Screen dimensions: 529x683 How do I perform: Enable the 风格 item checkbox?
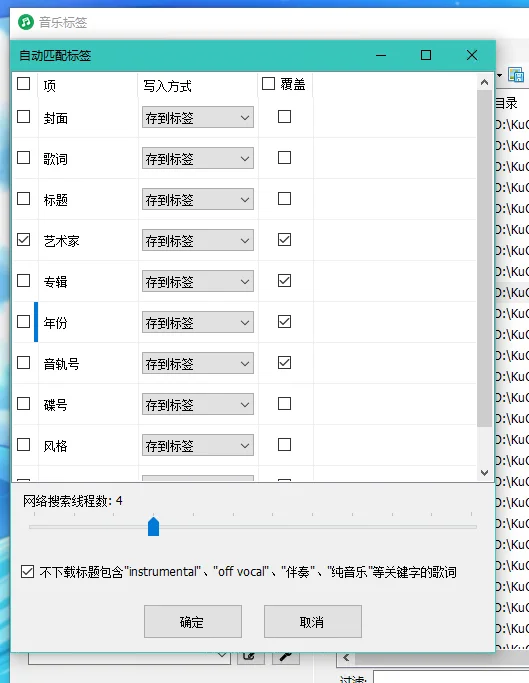pyautogui.click(x=24, y=445)
